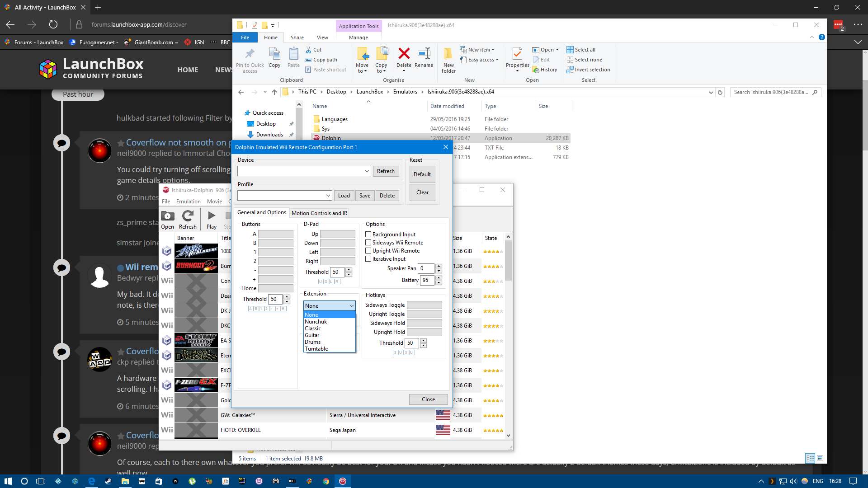Open New item dropdown in ribbon
The height and width of the screenshot is (488, 868).
477,50
